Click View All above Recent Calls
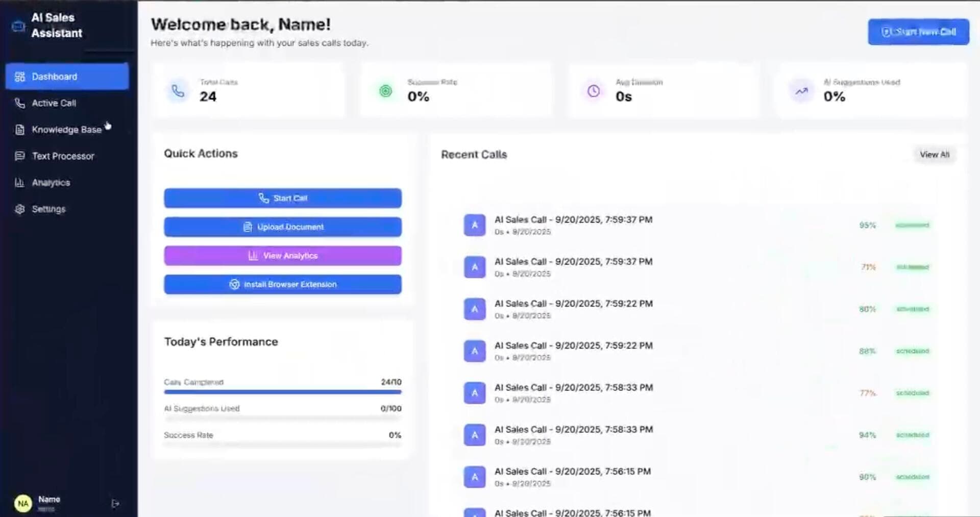 click(x=935, y=155)
